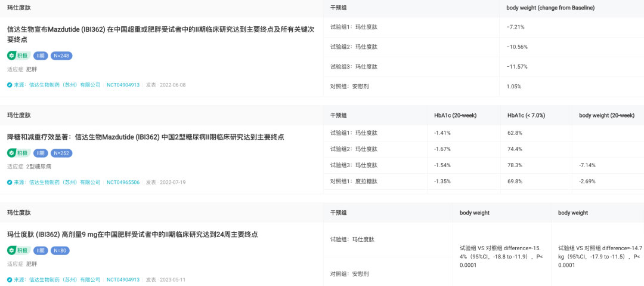Click the green shield icon beside the N=248 badge
Screen dimensions: 644x286
11,56
